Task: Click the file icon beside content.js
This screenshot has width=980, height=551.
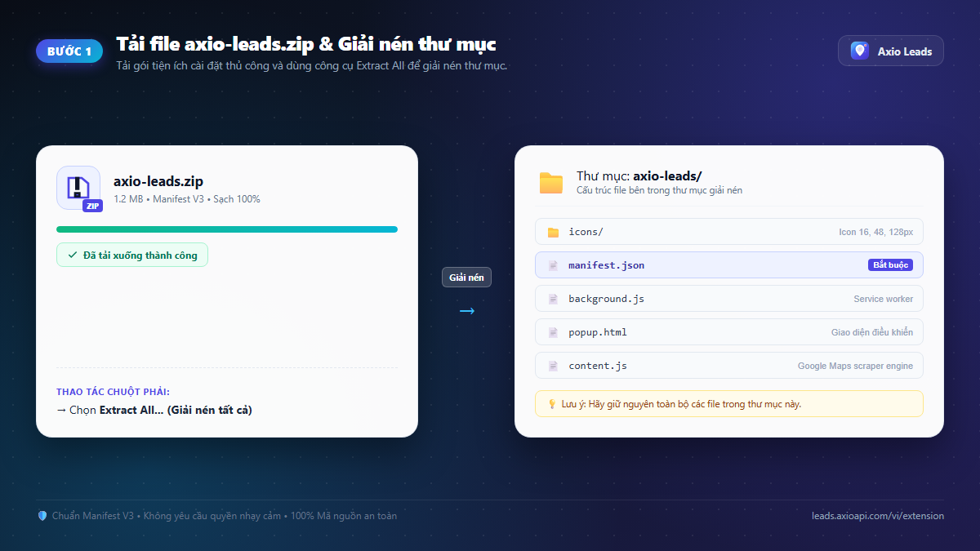Action: click(553, 366)
